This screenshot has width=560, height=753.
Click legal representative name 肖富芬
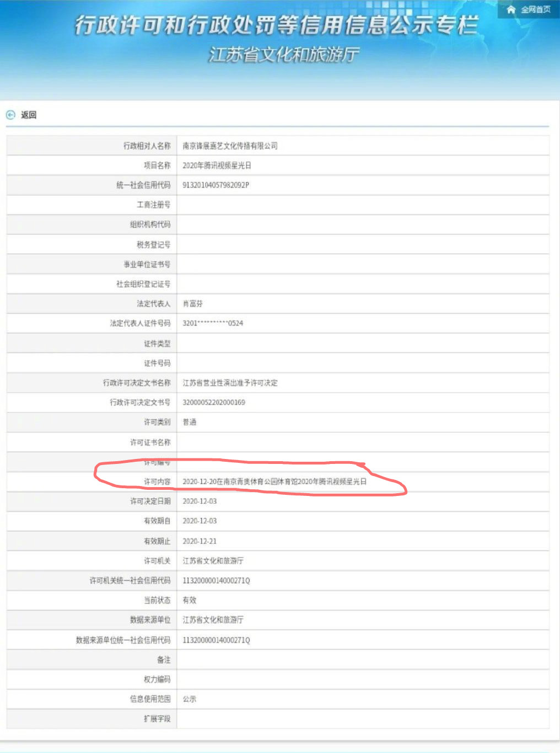click(192, 303)
